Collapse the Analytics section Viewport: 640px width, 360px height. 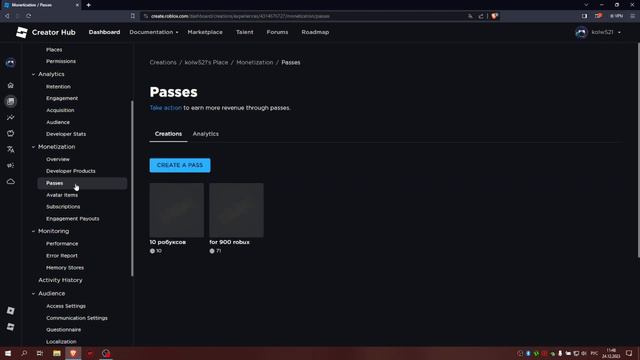point(33,74)
